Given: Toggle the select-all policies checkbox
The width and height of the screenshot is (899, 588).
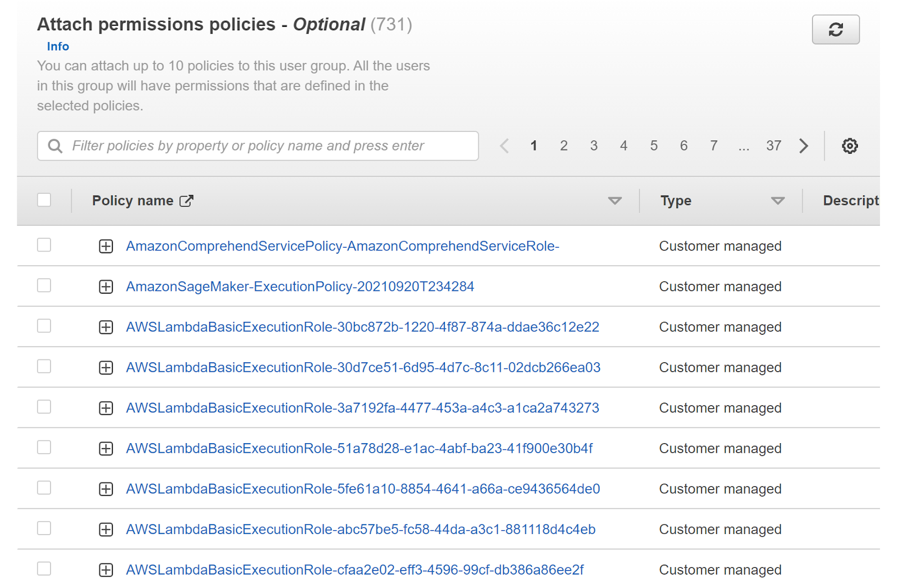Looking at the screenshot, I should coord(44,200).
